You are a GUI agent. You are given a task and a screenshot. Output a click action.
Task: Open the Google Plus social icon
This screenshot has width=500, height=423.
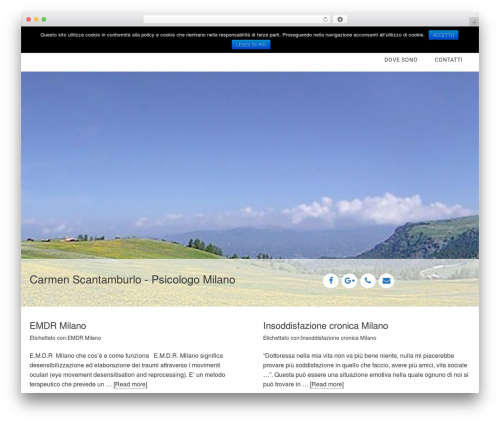pos(349,281)
